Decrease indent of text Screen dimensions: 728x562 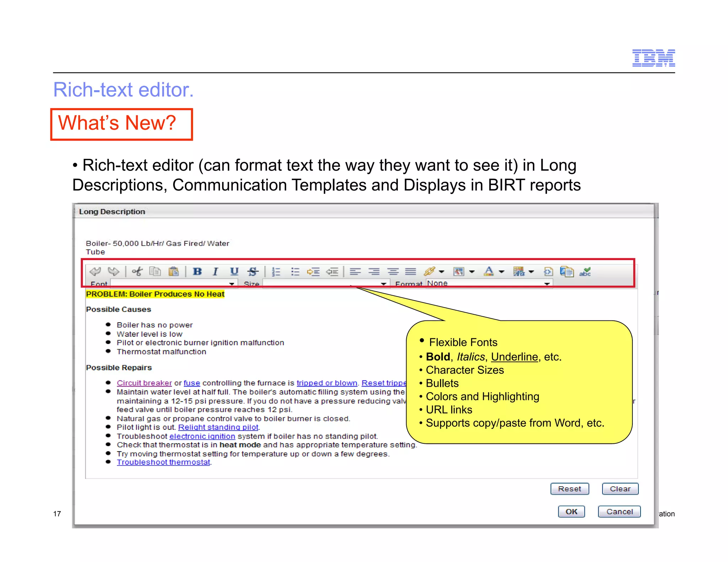332,272
